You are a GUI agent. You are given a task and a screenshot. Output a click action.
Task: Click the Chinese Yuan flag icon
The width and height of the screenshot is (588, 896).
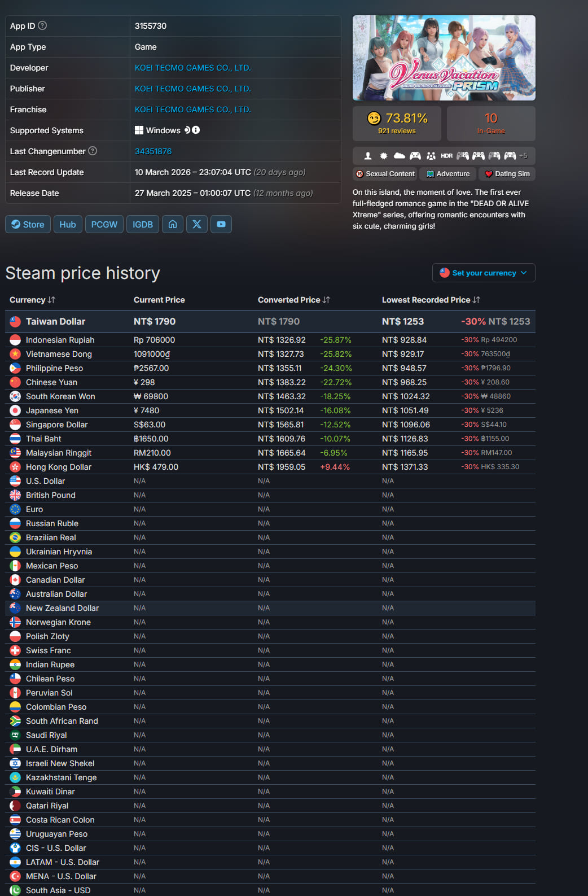coord(15,382)
